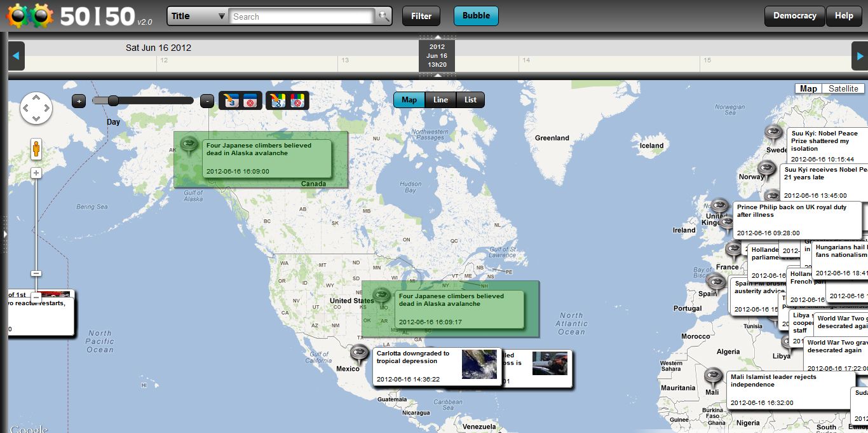Viewport: 868px width, 433px height.
Task: Click the Spain map pin
Action: point(716,283)
